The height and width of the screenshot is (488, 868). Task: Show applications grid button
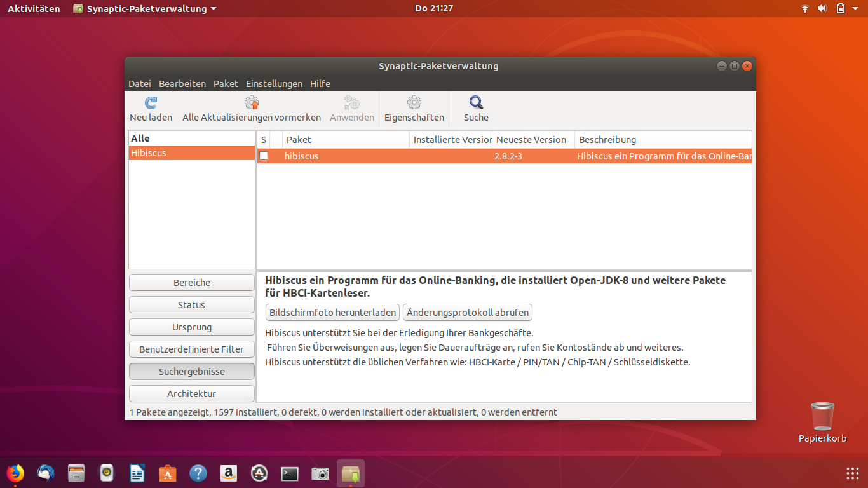(x=853, y=473)
